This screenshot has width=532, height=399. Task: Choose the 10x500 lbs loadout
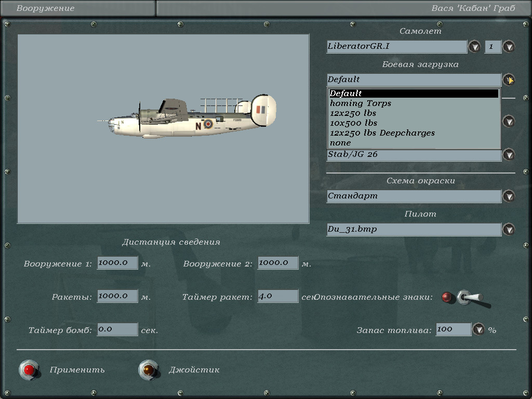point(414,123)
